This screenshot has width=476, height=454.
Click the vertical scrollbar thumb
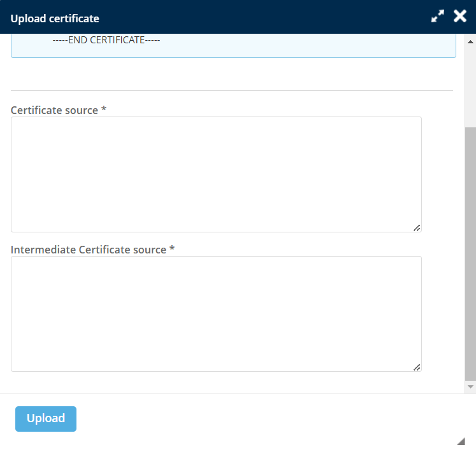point(471,255)
